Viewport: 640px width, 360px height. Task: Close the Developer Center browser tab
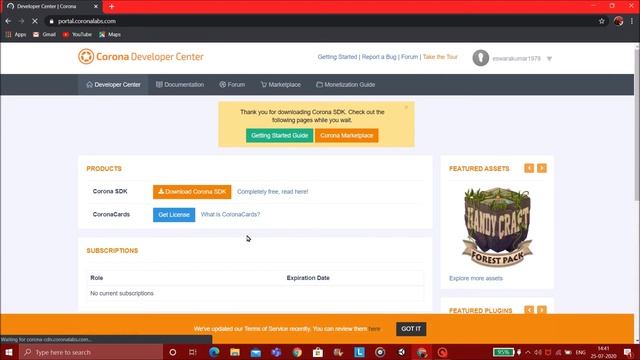[96, 7]
